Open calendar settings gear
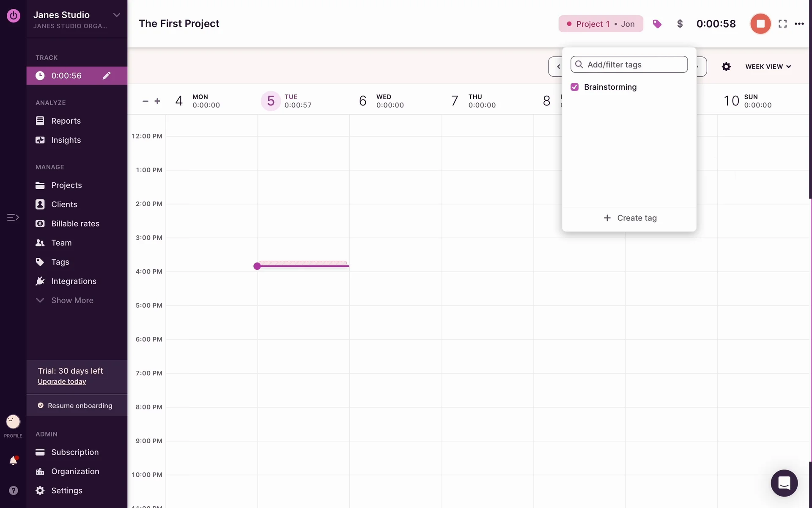Image resolution: width=812 pixels, height=508 pixels. point(726,67)
